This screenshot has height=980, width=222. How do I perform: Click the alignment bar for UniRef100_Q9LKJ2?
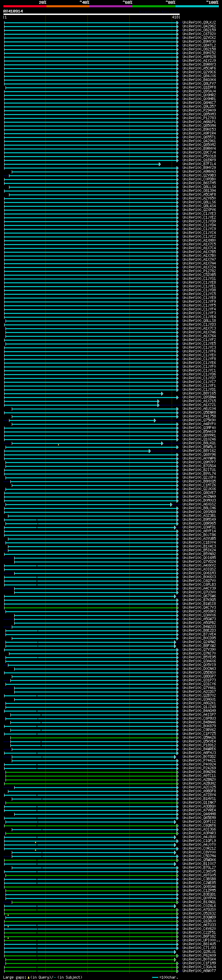pyautogui.click(x=91, y=23)
